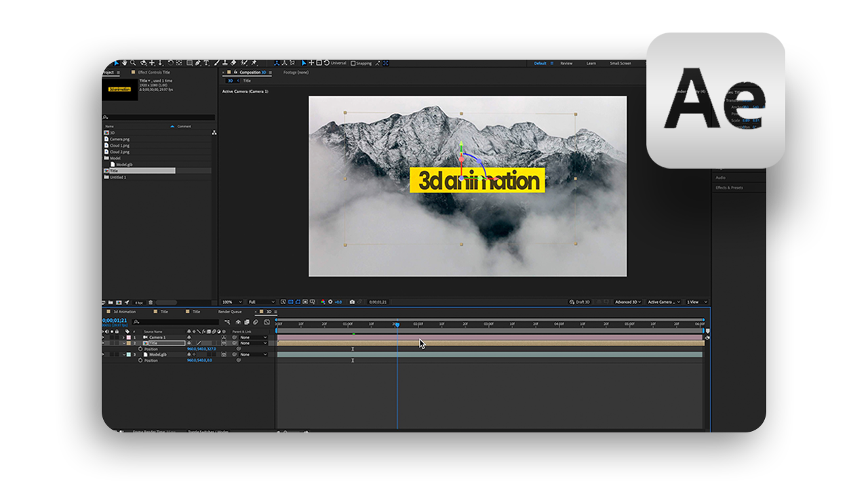This screenshot has height=488, width=868.
Task: Show the color channel options icon
Action: (x=323, y=302)
